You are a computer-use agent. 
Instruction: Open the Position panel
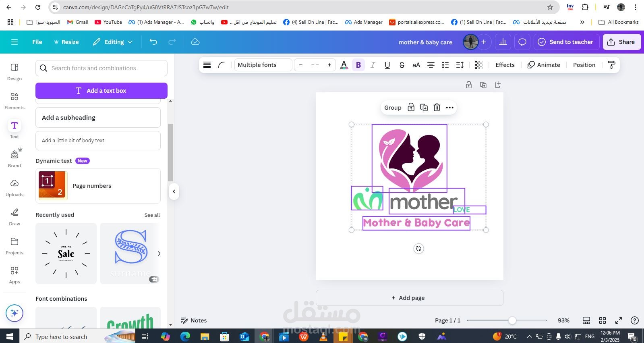tap(584, 65)
